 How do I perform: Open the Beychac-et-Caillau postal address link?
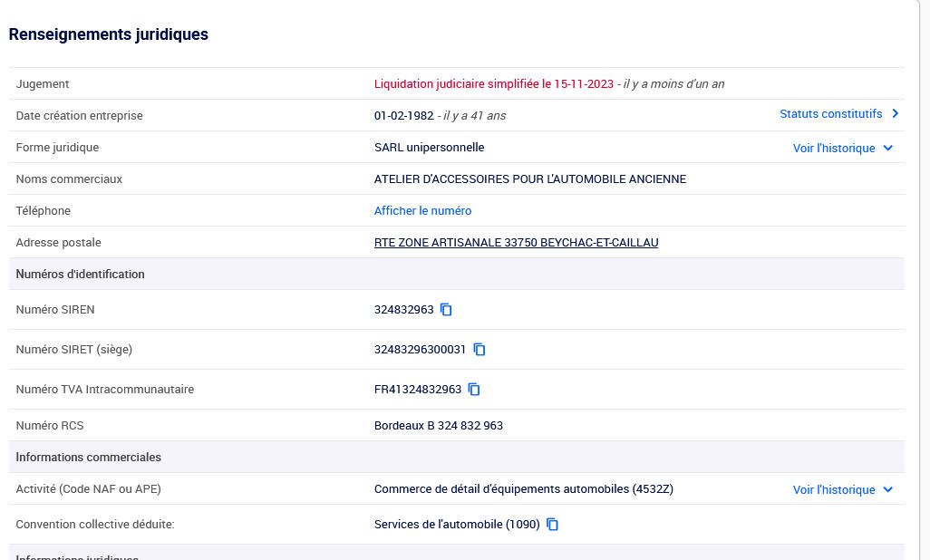click(x=516, y=243)
